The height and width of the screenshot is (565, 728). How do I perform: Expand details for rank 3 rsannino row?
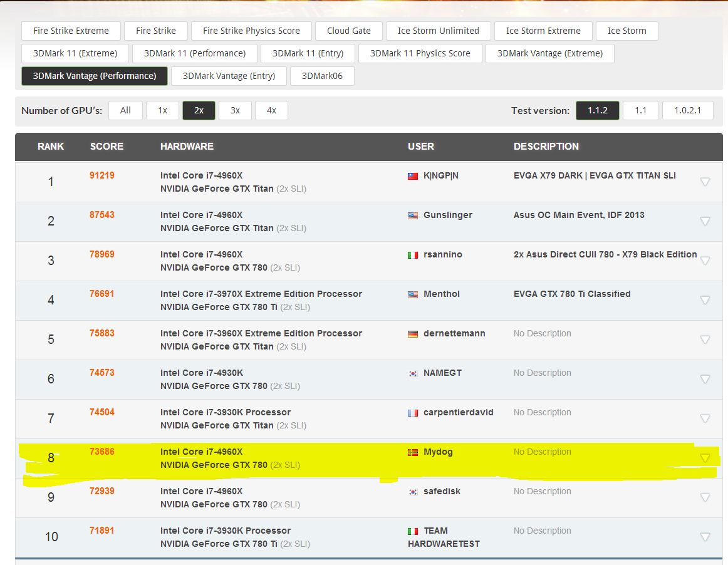point(705,261)
